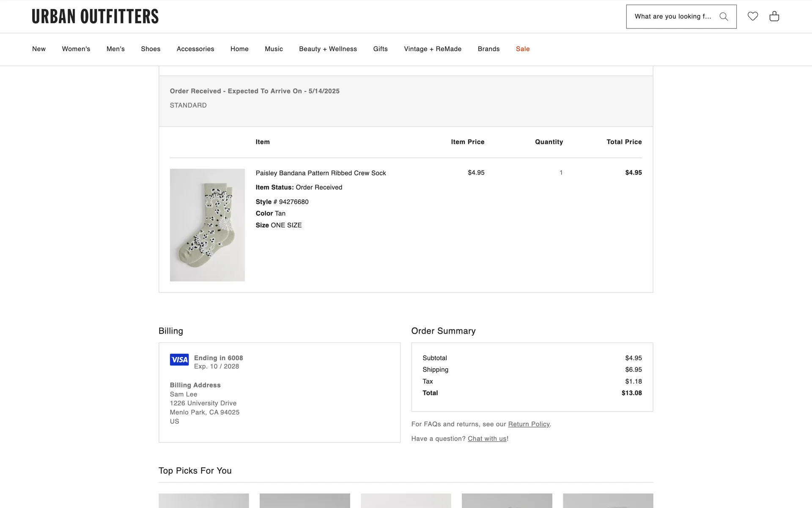Click the Urban Outfitters logo

95,17
